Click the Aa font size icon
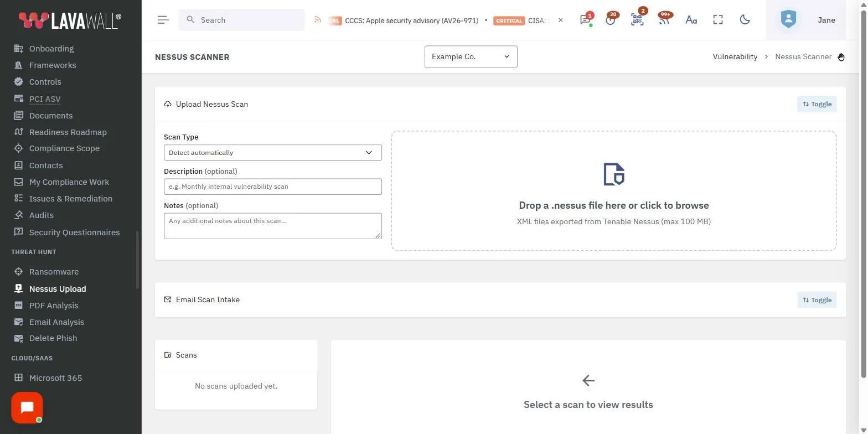 [x=691, y=20]
